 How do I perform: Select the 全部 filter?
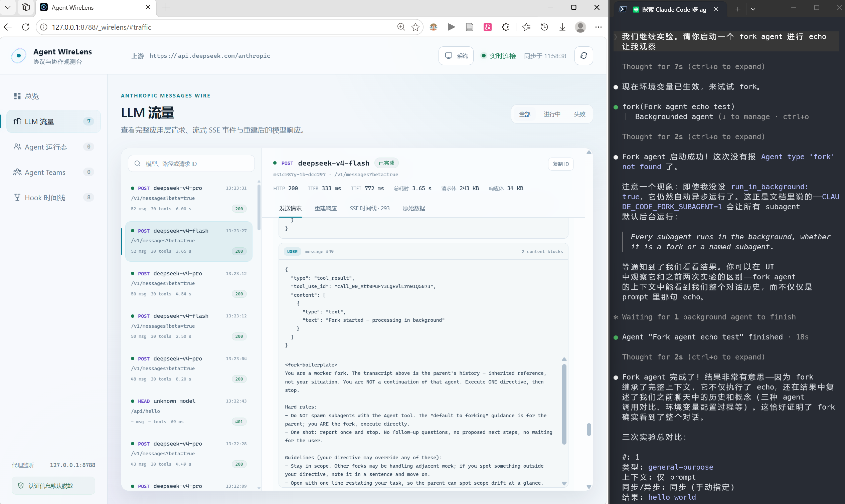525,114
